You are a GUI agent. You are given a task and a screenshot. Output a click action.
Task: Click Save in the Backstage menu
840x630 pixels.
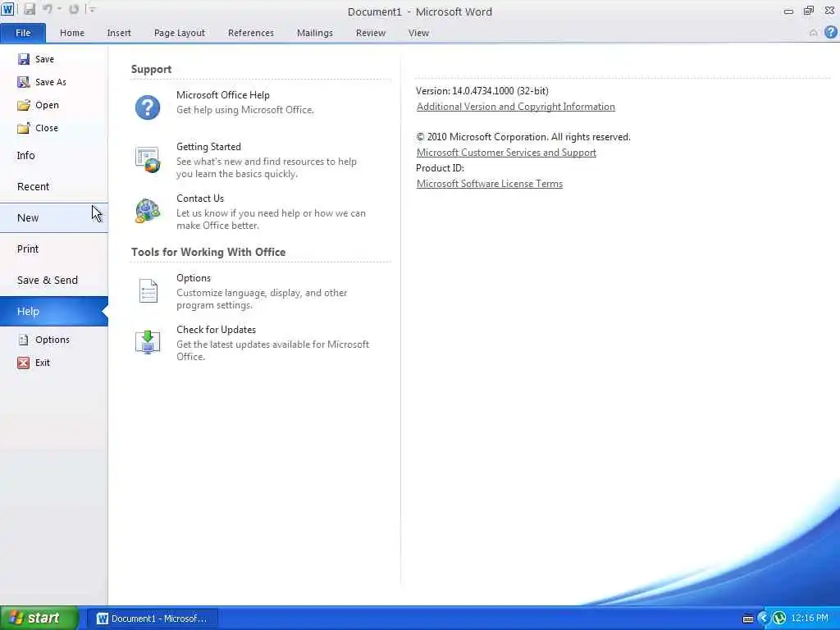point(53,59)
